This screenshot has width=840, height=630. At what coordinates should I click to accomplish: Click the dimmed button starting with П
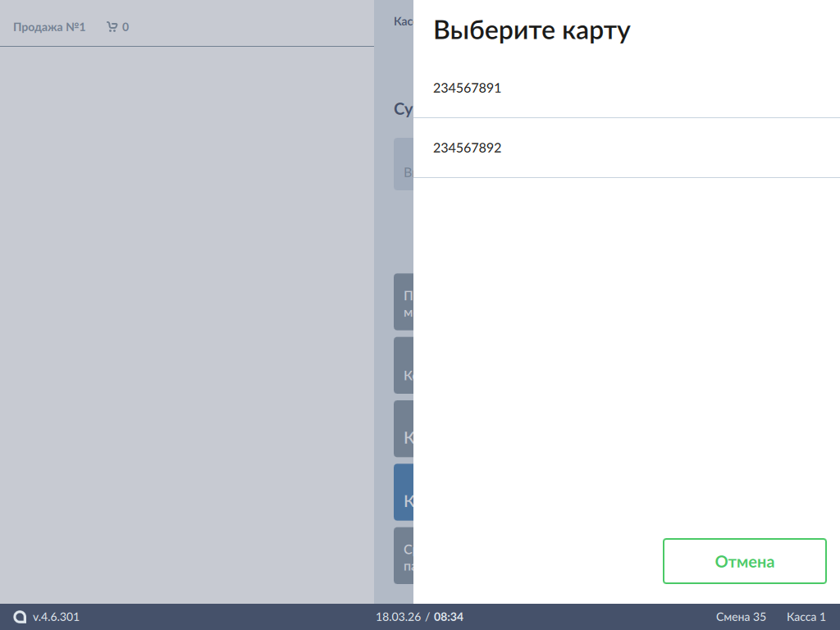click(x=404, y=302)
